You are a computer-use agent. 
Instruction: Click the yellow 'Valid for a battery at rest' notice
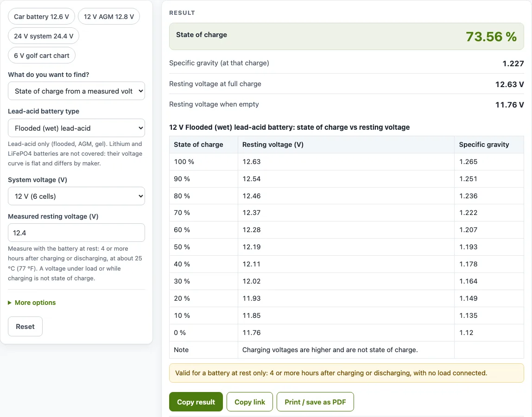[347, 373]
